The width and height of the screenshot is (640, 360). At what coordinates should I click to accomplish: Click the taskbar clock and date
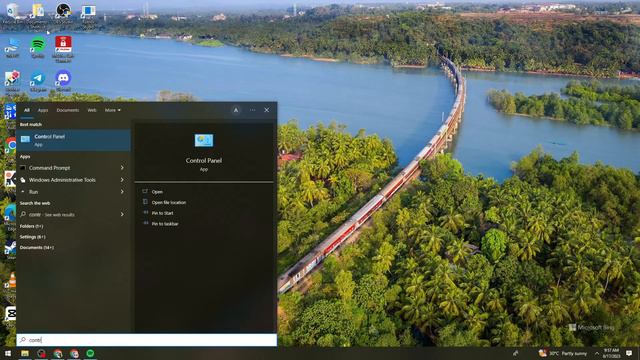coord(611,353)
